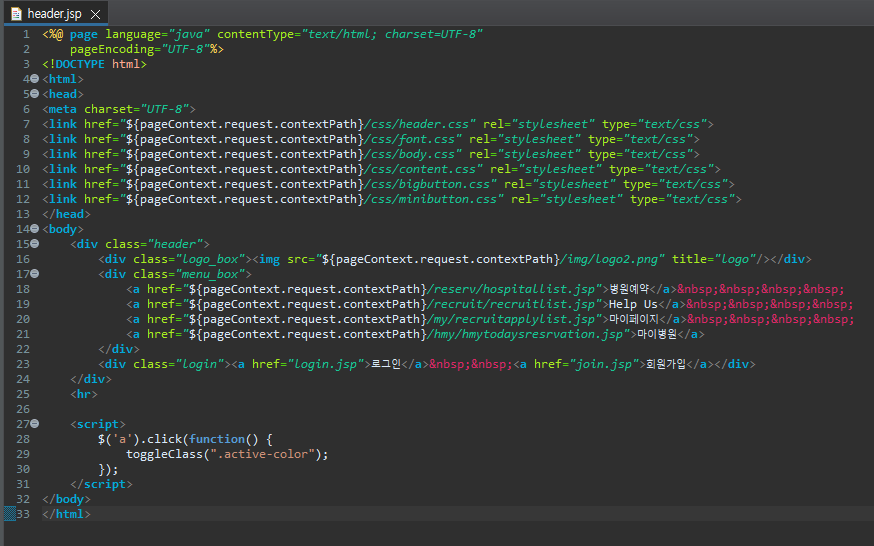Click the recruitapplylist.jsp link path

click(x=511, y=319)
